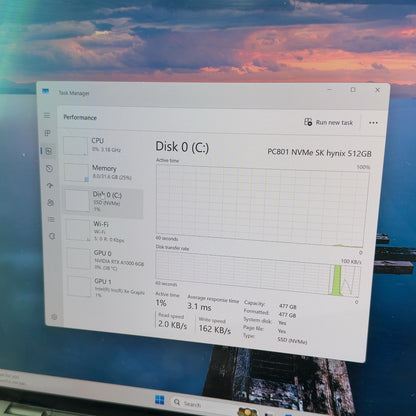Select GPU 1 Intel graphics entry
The height and width of the screenshot is (416, 416).
coord(107,287)
